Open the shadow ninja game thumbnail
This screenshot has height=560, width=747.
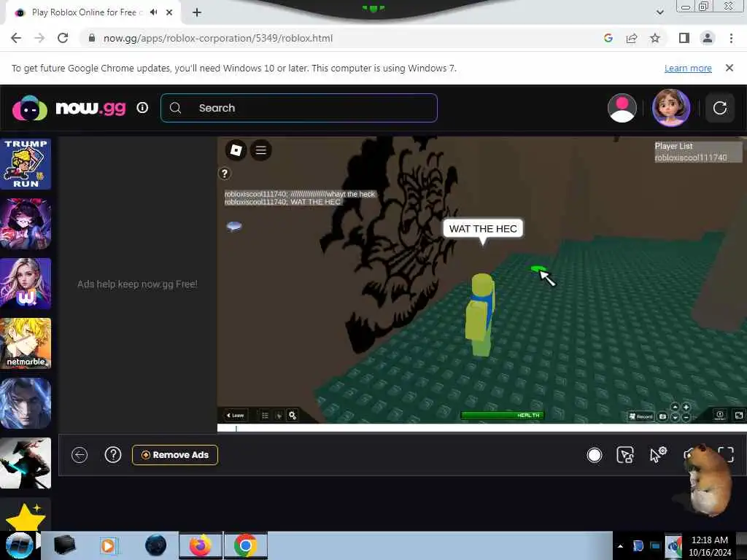[26, 463]
